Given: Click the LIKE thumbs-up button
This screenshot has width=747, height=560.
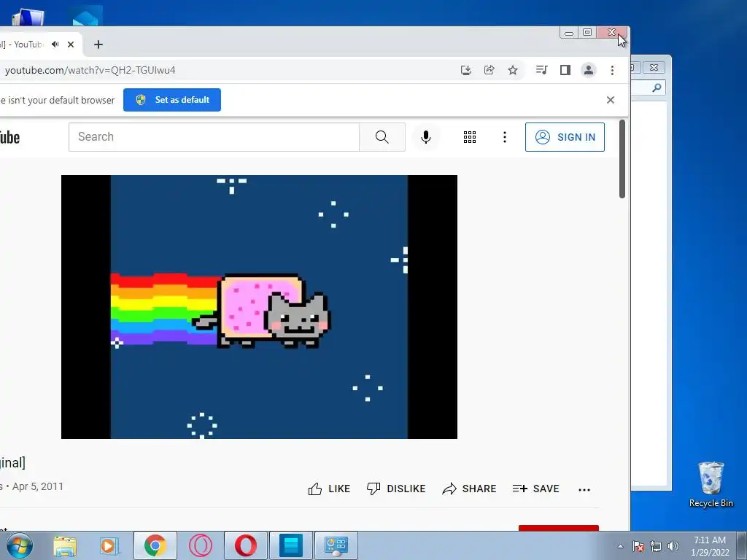Looking at the screenshot, I should 329,489.
